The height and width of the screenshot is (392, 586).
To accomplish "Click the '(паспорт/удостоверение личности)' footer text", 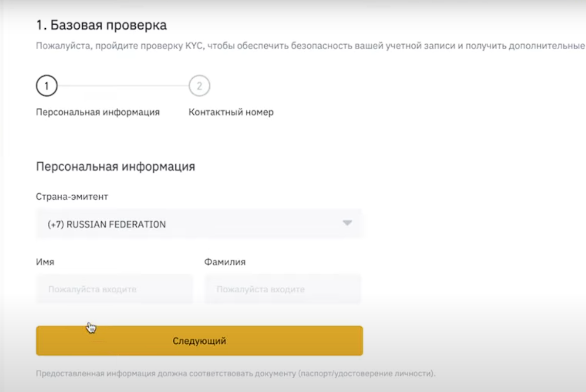I will tap(366, 374).
